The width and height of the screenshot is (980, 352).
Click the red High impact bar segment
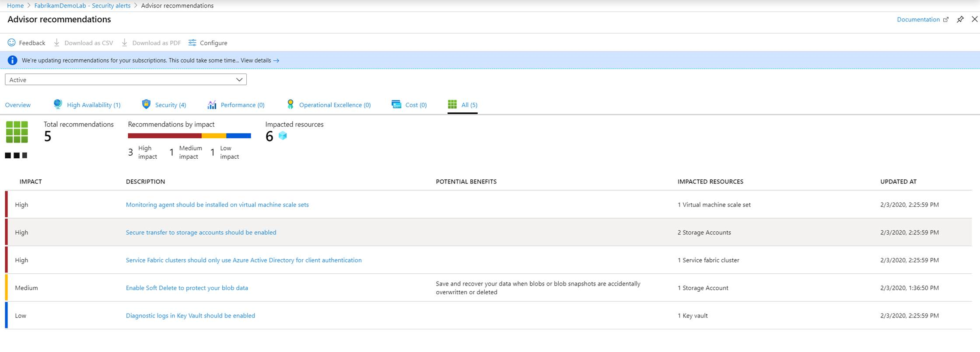[164, 136]
